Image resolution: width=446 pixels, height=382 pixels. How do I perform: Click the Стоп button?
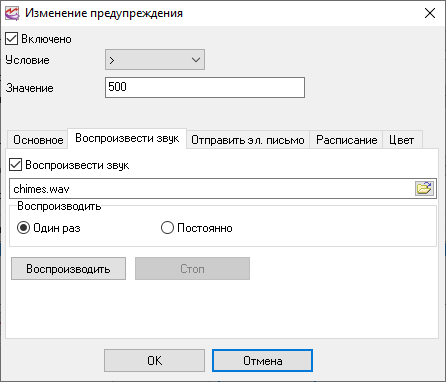pos(192,268)
